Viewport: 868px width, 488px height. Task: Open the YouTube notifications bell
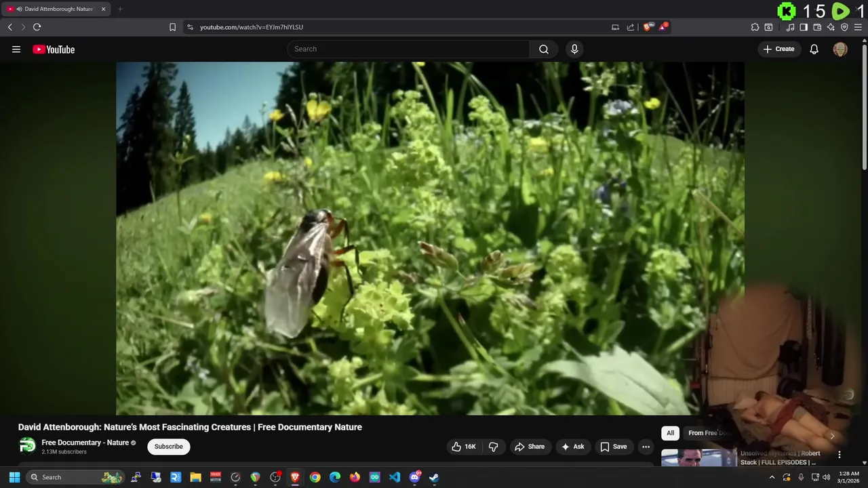[814, 49]
